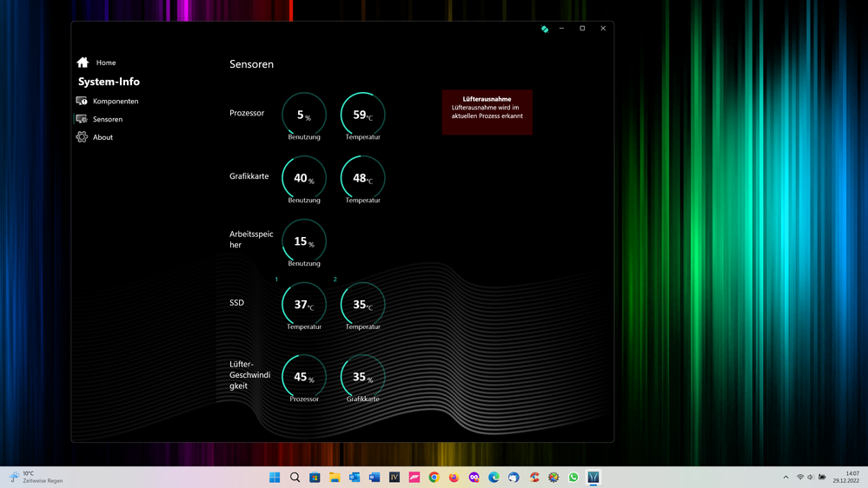
Task: Click the SSD 1 temperature gauge
Action: [x=304, y=305]
